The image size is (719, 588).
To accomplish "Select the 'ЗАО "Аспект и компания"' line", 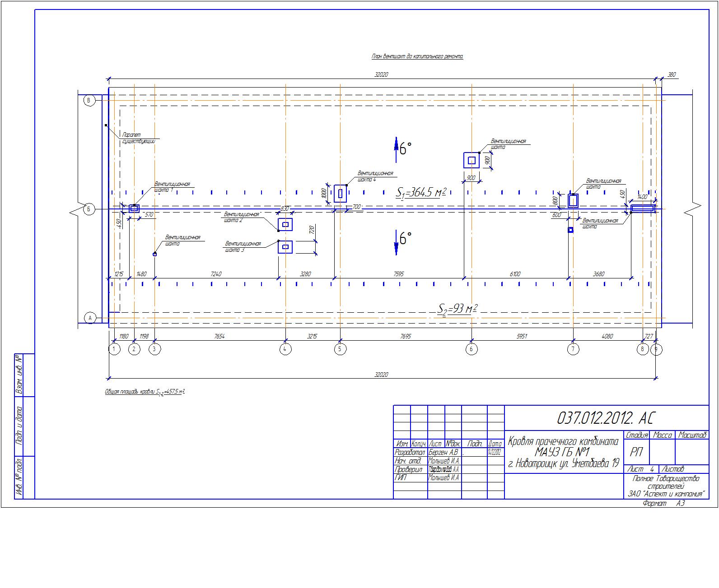I will click(667, 494).
